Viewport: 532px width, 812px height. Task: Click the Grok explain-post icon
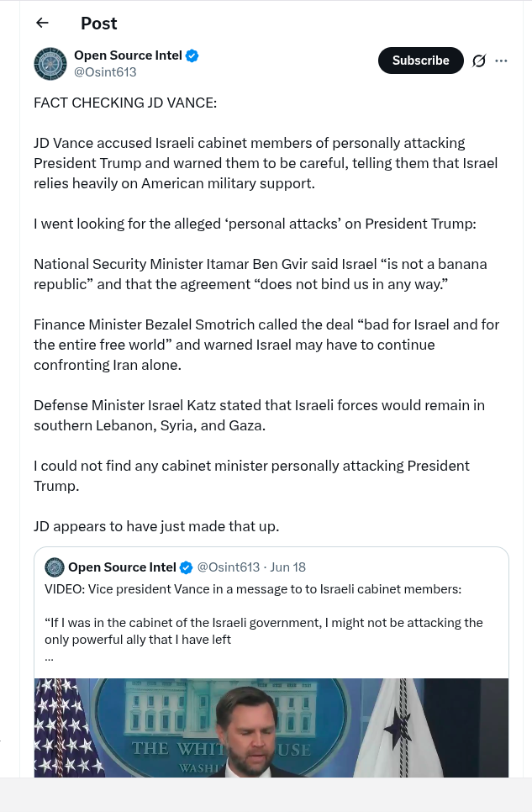pos(479,61)
